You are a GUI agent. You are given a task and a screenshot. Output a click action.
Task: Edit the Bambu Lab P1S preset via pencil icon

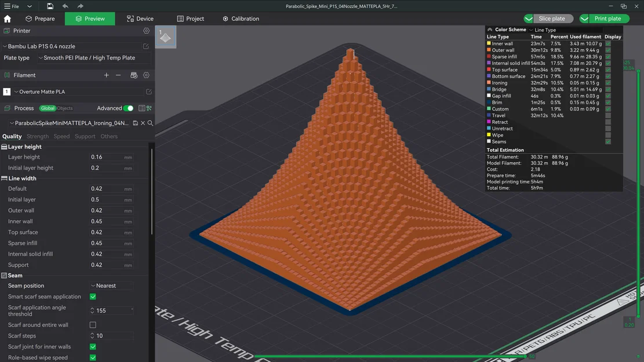click(147, 45)
